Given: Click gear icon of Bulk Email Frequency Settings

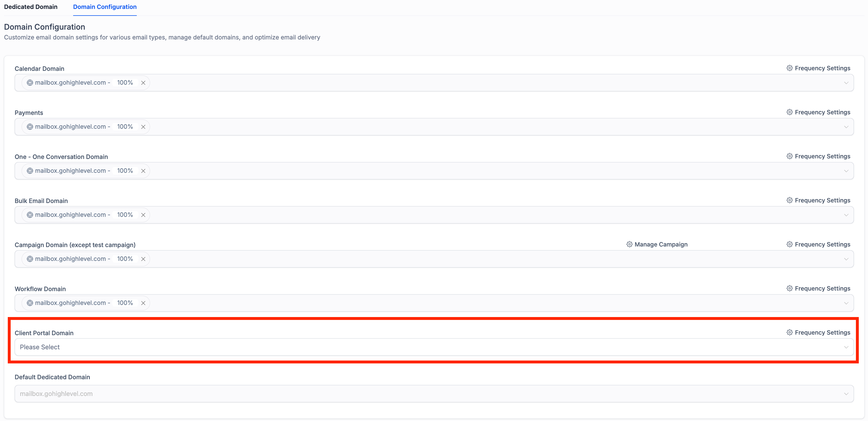Looking at the screenshot, I should coord(789,200).
